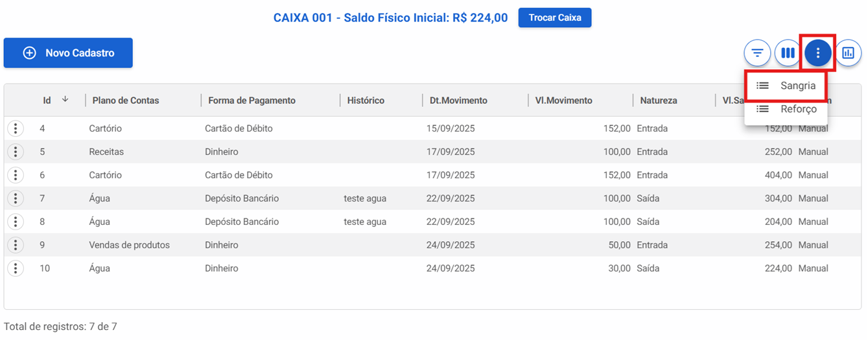Click the filter icon button
This screenshot has width=868, height=341.
click(757, 53)
